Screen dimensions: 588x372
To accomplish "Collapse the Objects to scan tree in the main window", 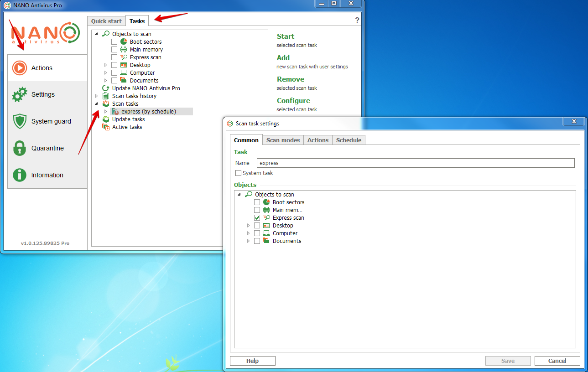I will pos(97,34).
